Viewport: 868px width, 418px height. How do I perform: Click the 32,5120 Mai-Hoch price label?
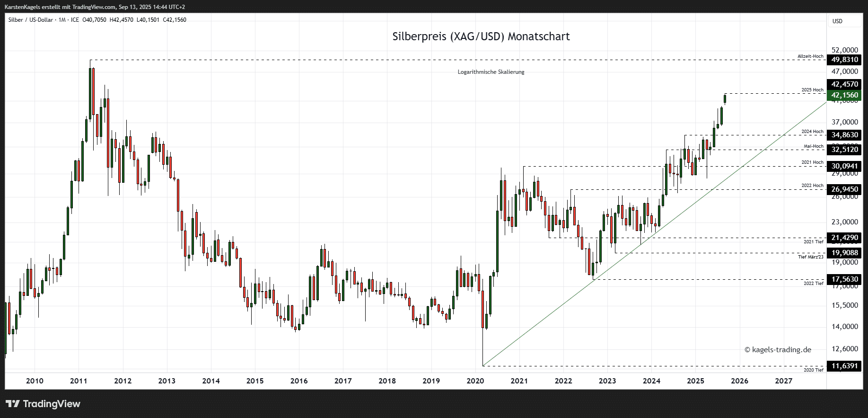tap(844, 150)
